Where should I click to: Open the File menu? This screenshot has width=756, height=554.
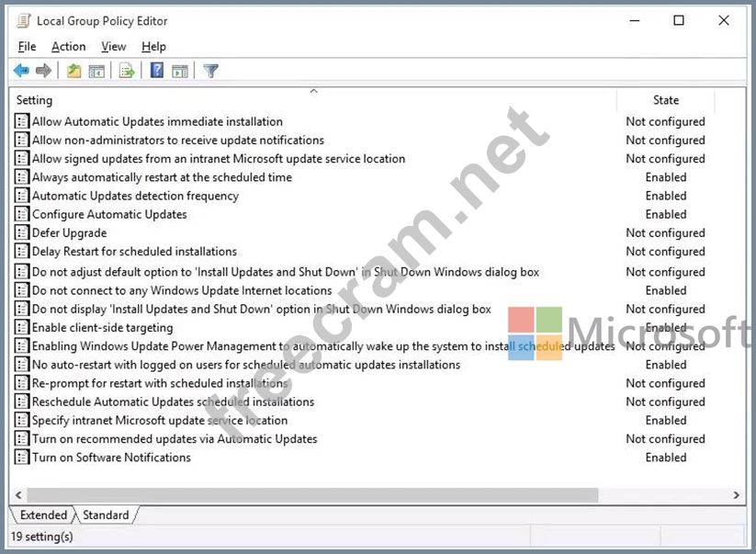[x=27, y=47]
